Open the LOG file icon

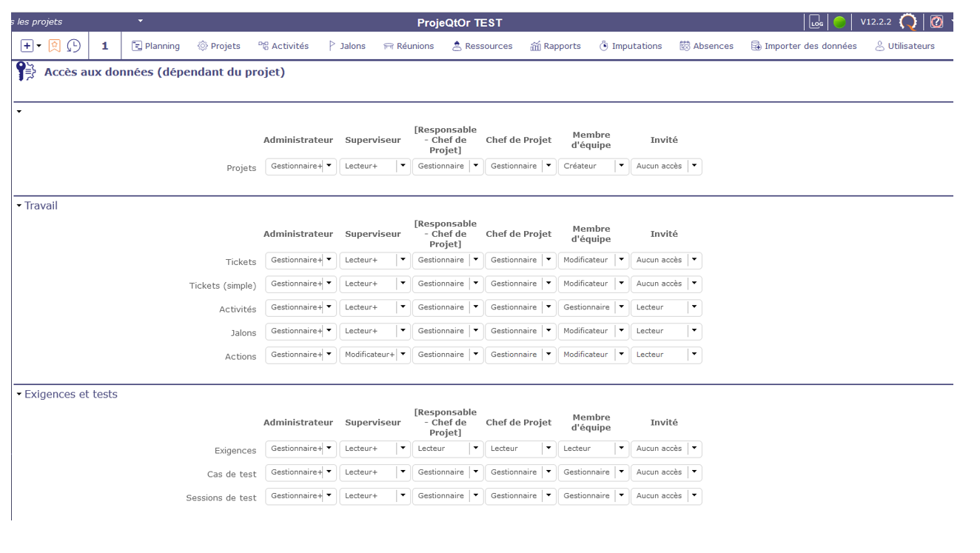[816, 22]
